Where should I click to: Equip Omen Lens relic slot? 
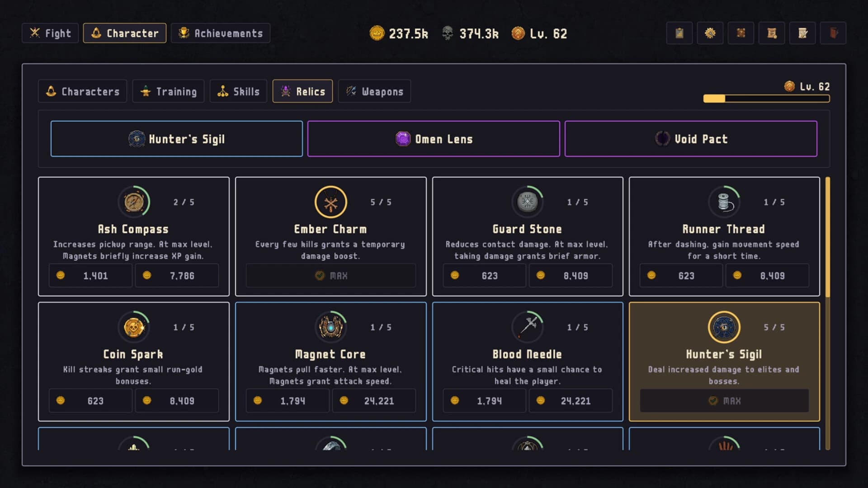(x=434, y=139)
